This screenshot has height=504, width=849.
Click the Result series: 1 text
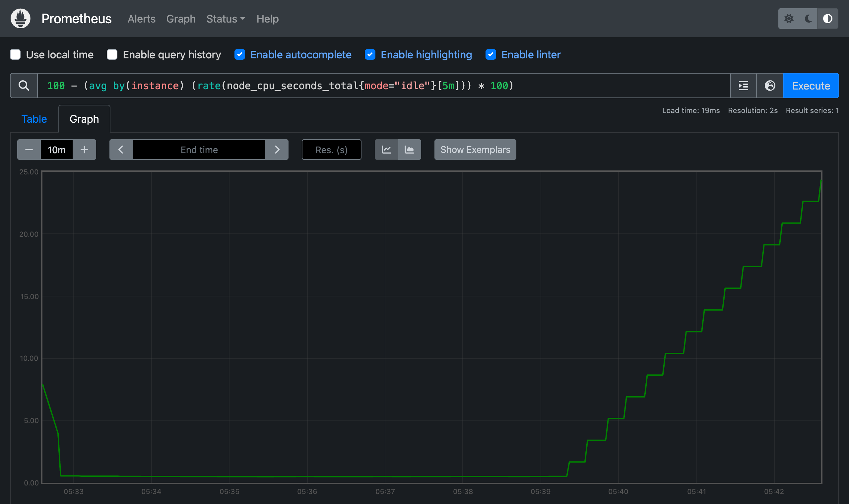[812, 110]
